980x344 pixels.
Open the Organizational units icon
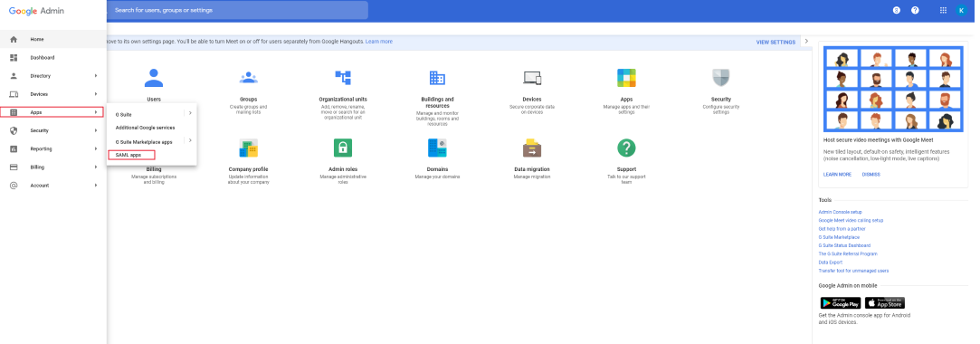(343, 78)
